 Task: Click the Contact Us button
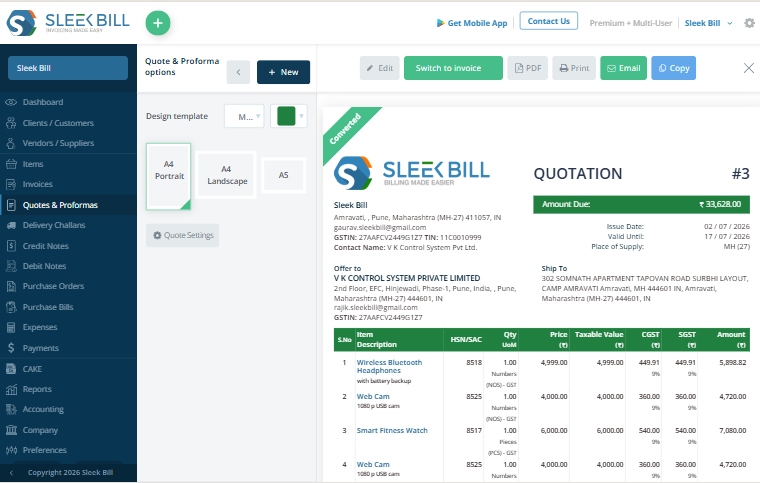(x=549, y=21)
